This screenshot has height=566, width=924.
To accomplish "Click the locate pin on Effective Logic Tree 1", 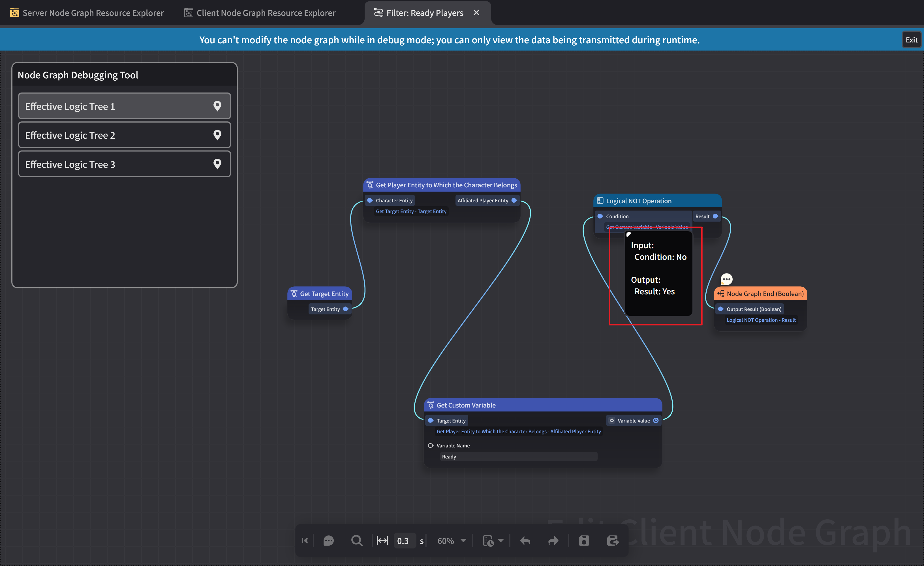I will pos(217,106).
